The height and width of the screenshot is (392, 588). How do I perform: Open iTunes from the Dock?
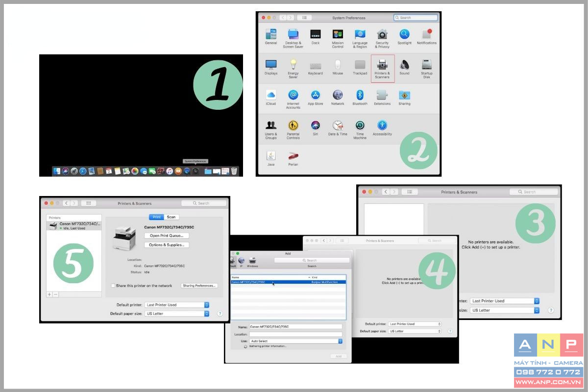(170, 171)
